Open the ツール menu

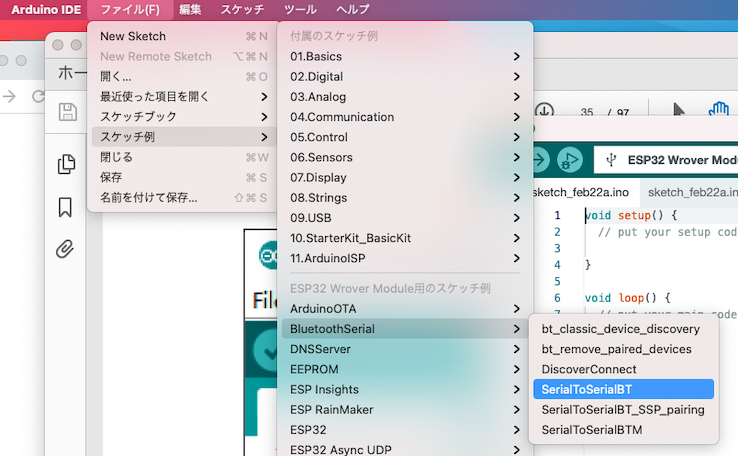click(300, 9)
